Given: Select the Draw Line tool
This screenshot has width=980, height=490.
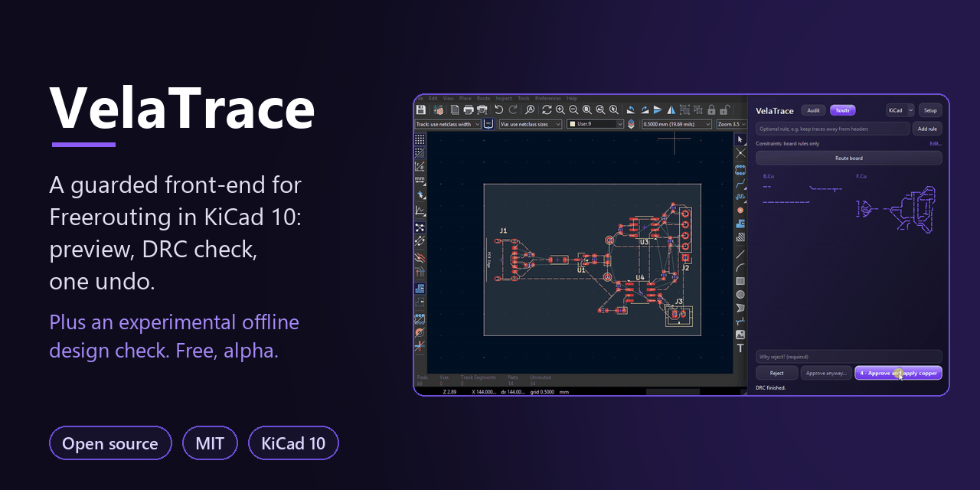Looking at the screenshot, I should [740, 254].
